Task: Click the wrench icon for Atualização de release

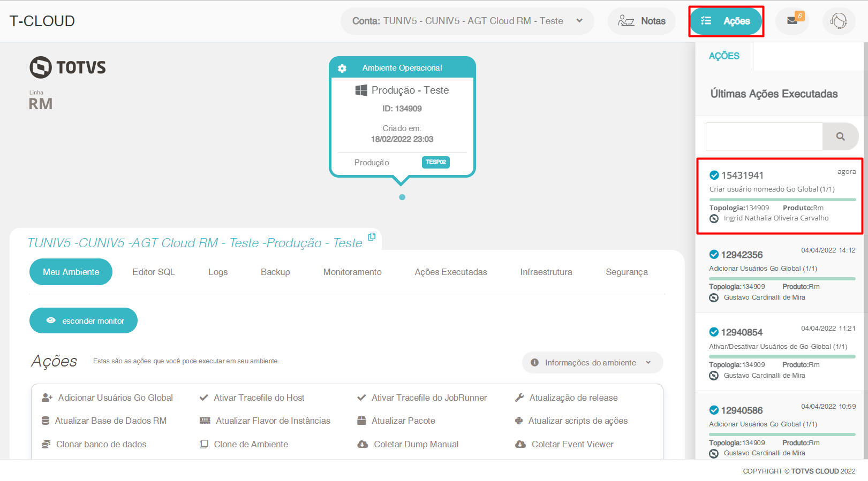Action: pos(519,398)
